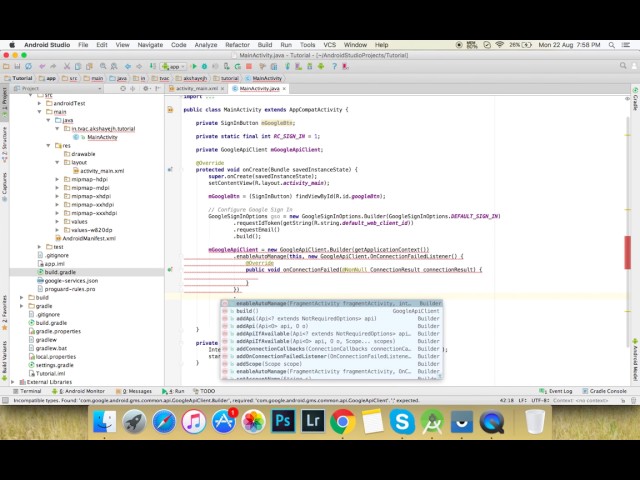Collapse the layout folder
The image size is (640, 480).
pyautogui.click(x=57, y=162)
